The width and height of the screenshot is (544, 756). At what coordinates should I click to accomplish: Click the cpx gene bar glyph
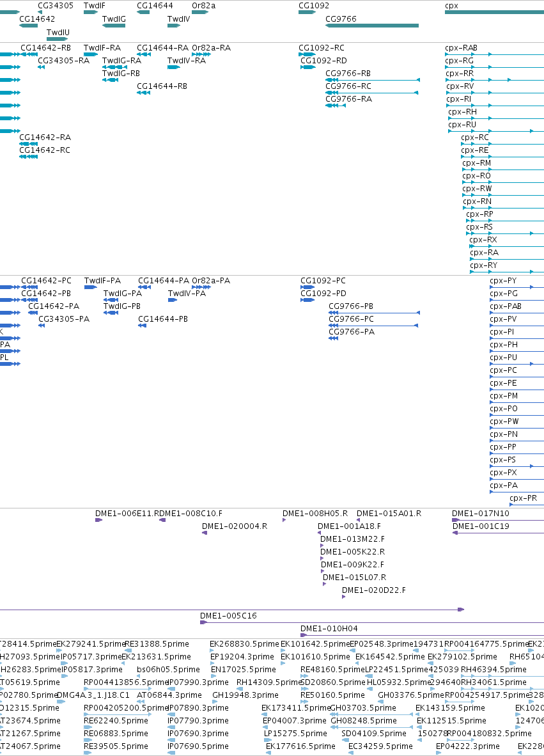coord(494,12)
